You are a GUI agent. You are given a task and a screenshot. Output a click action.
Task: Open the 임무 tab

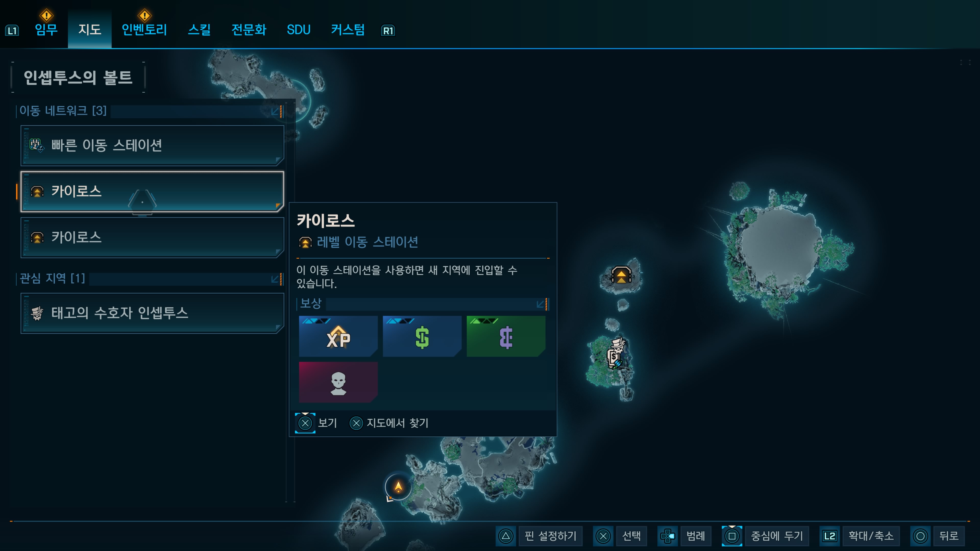point(46,30)
